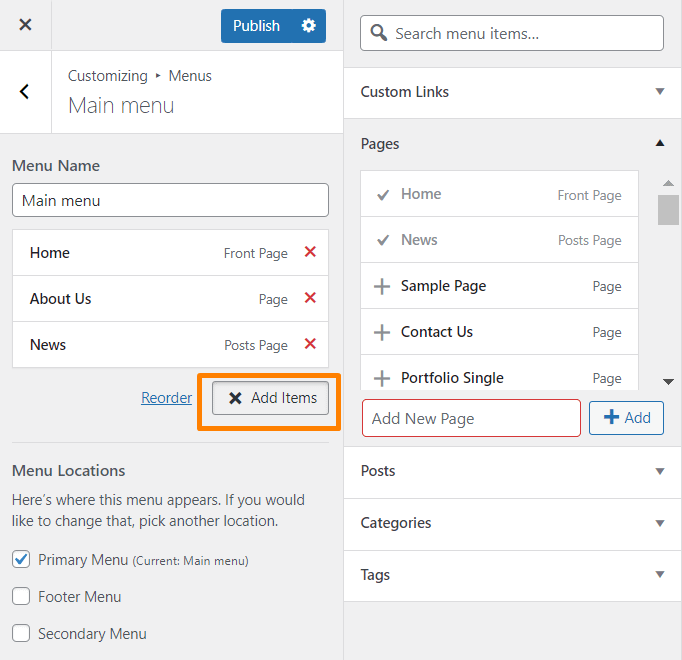Image resolution: width=682 pixels, height=660 pixels.
Task: Remove About Us item with red X
Action: pos(310,298)
